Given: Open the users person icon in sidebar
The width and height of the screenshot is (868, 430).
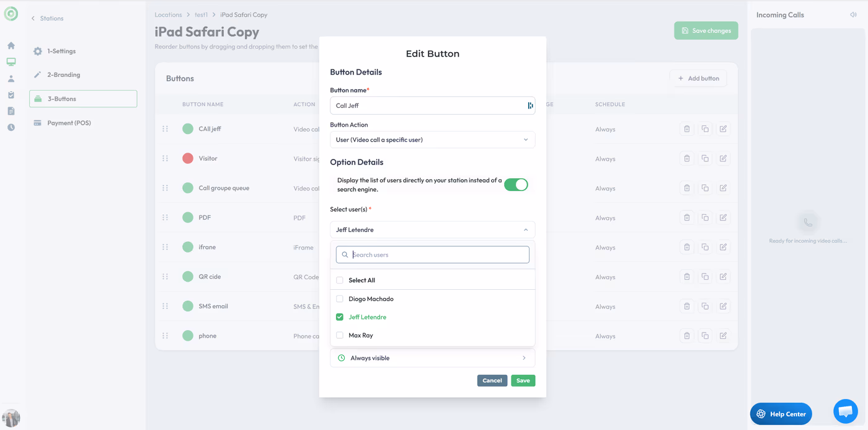Looking at the screenshot, I should click(x=11, y=79).
